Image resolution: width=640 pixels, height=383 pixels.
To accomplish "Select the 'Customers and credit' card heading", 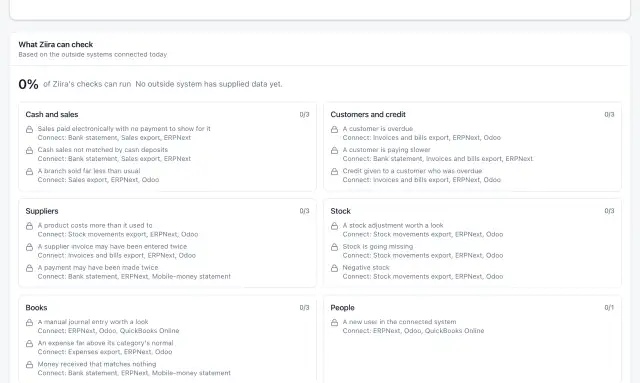I will point(368,114).
